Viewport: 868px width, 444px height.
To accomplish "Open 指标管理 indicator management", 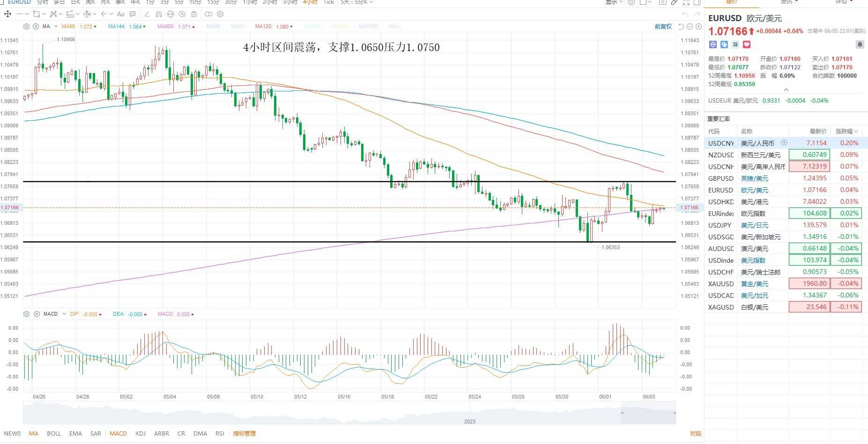I will click(244, 433).
